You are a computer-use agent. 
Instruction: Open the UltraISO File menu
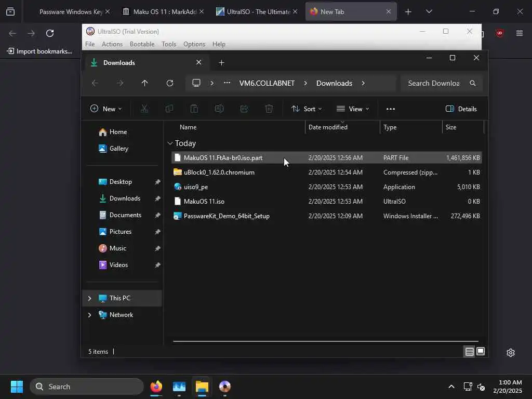(x=90, y=44)
